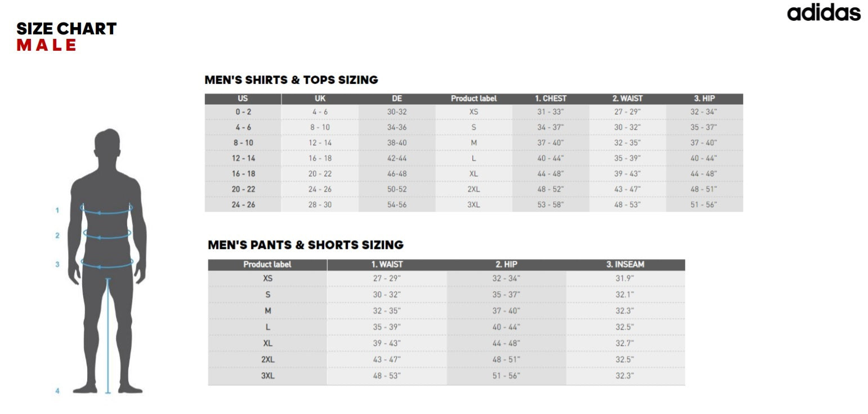868x414 pixels.
Task: Click the DE column header
Action: 397,99
